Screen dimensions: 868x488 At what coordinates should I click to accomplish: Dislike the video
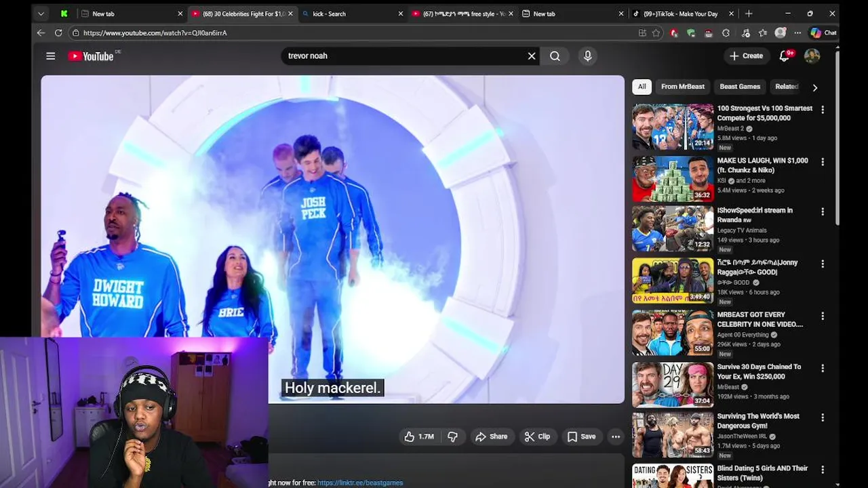pyautogui.click(x=452, y=436)
